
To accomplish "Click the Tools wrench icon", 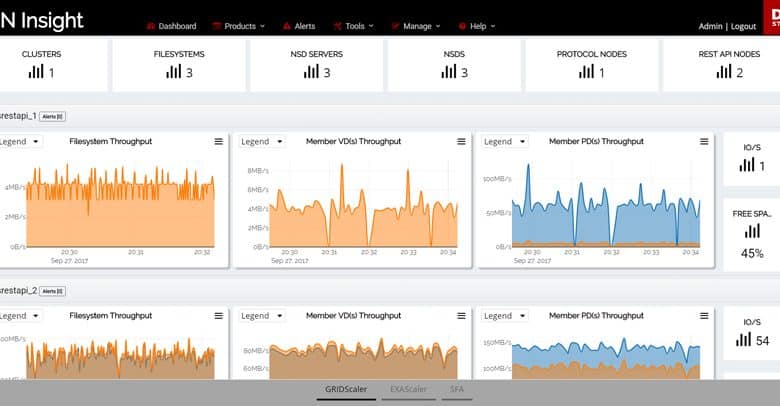I will pyautogui.click(x=337, y=26).
